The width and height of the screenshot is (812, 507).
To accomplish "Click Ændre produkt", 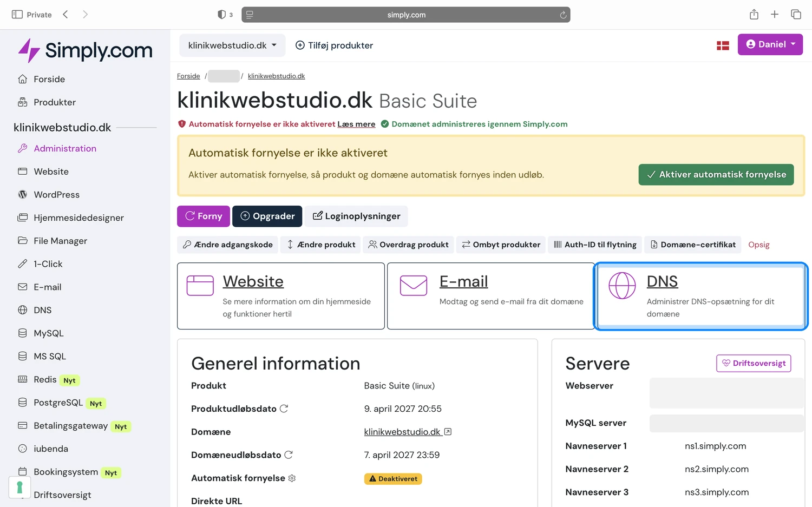I will coord(320,245).
